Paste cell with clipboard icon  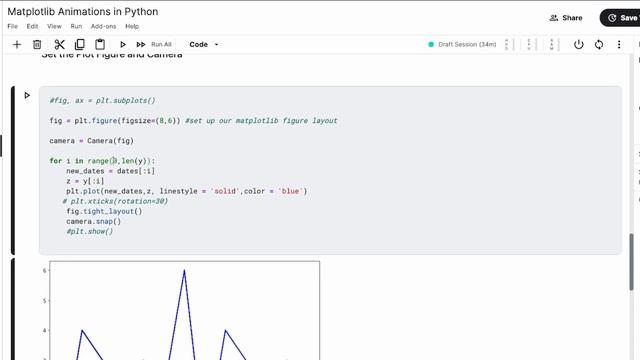click(x=100, y=44)
